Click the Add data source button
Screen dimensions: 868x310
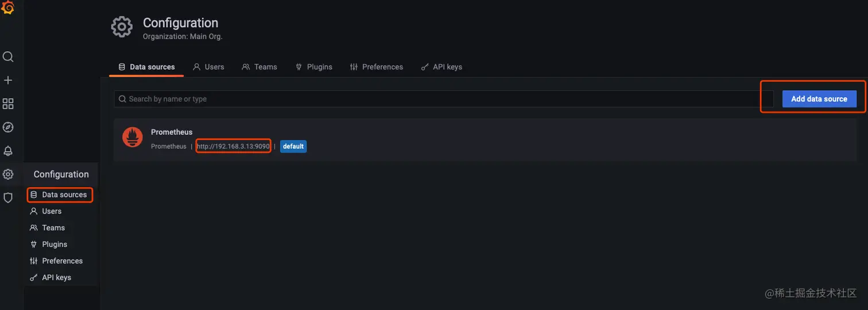point(819,99)
